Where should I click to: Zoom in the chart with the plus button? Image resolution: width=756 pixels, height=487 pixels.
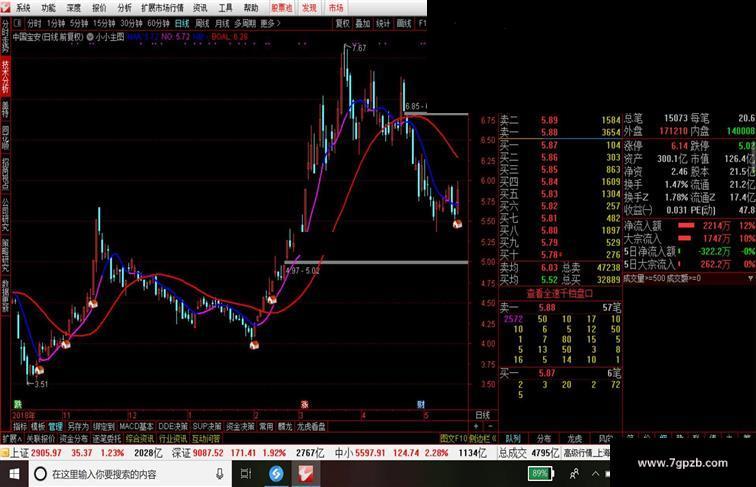tap(476, 426)
